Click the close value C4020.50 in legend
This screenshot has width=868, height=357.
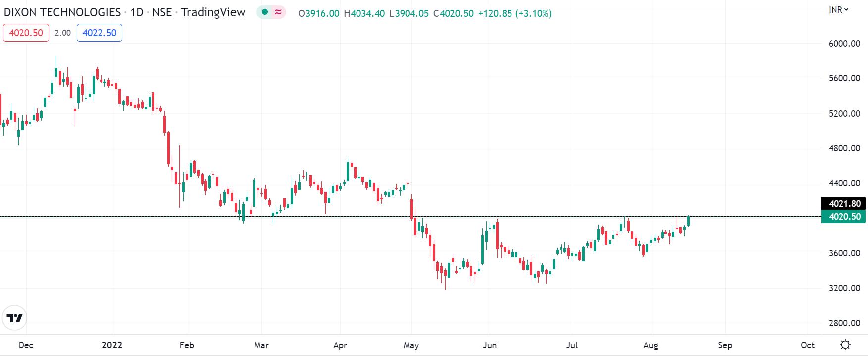(453, 14)
